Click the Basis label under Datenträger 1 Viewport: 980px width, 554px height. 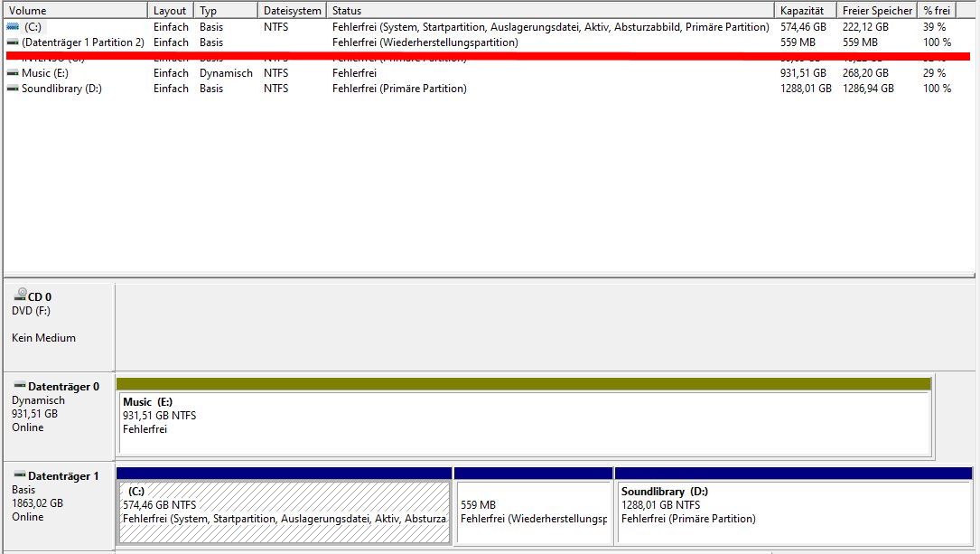pyautogui.click(x=23, y=490)
